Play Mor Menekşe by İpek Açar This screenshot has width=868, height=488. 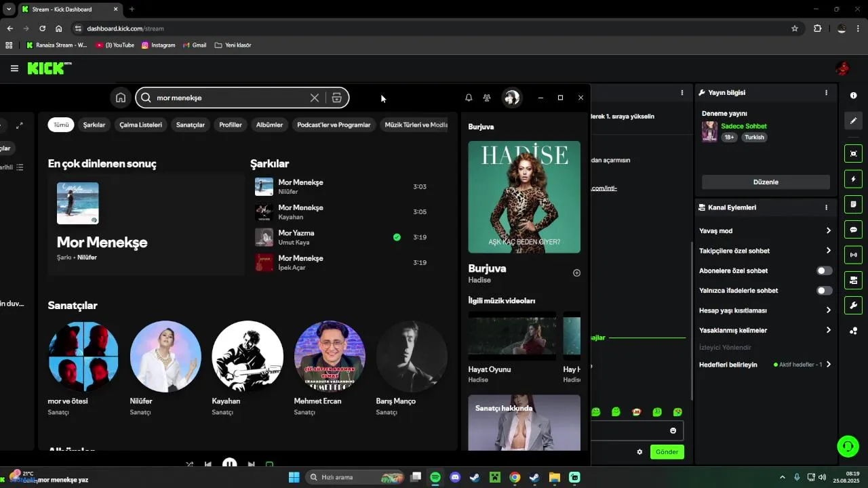pyautogui.click(x=351, y=263)
